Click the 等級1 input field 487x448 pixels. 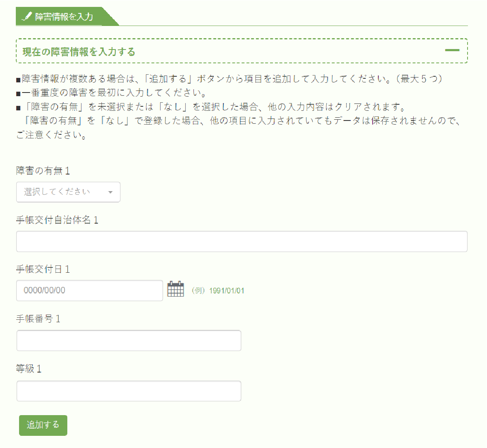(129, 391)
